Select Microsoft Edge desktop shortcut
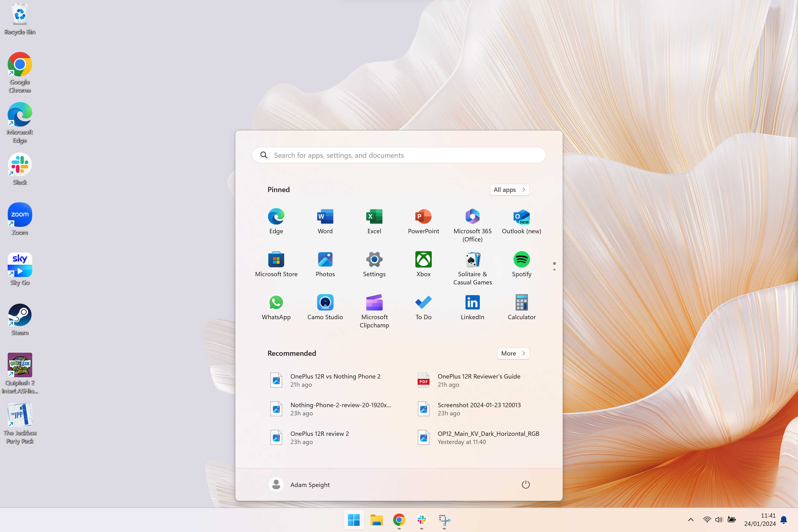The image size is (798, 532). (x=20, y=123)
